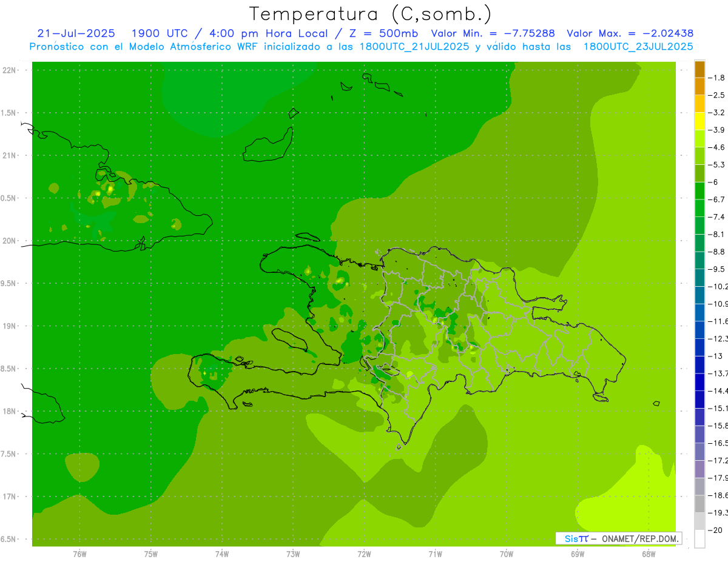Image resolution: width=728 pixels, height=562 pixels.
Task: Click the 'SisTT – ONAMET/REP.DOM.' credit label
Action: tap(618, 538)
